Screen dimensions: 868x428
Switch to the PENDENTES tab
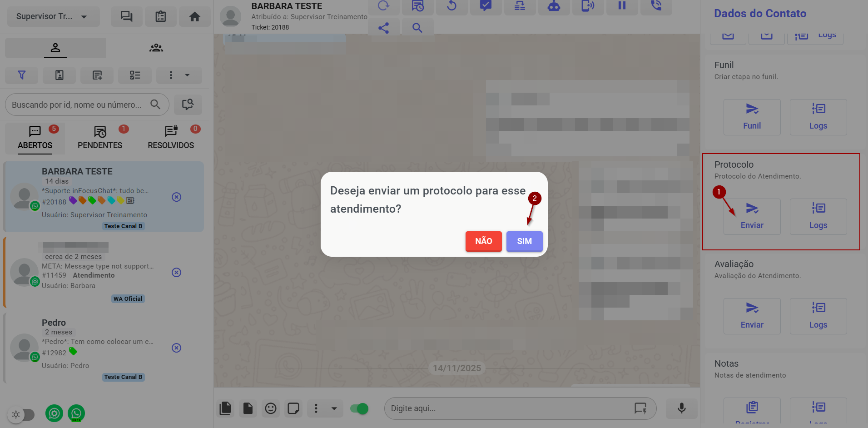point(100,138)
